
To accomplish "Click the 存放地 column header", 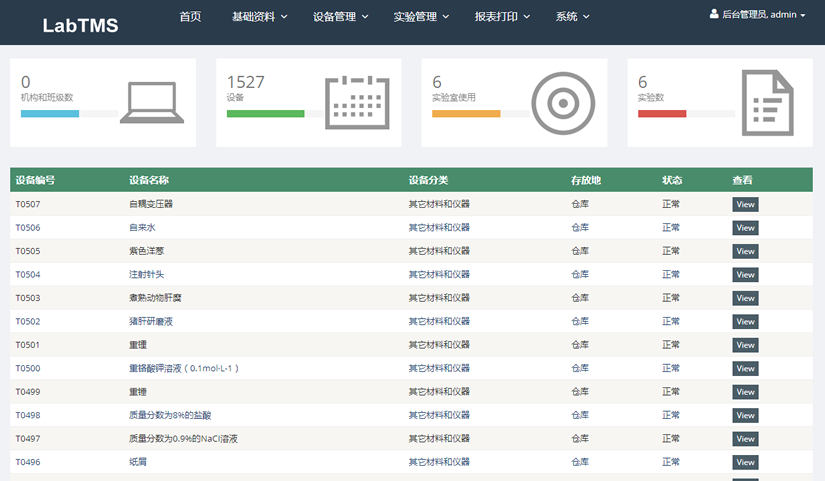I will 586,180.
